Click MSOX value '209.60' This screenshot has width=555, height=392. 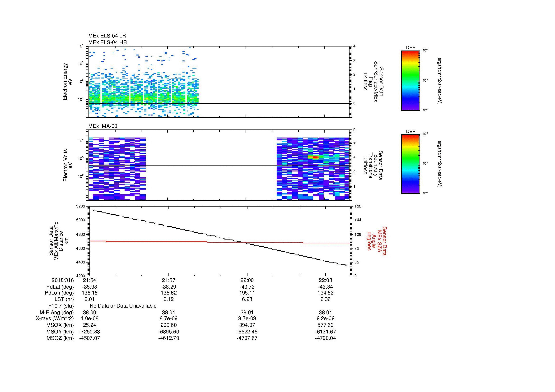[x=168, y=325]
